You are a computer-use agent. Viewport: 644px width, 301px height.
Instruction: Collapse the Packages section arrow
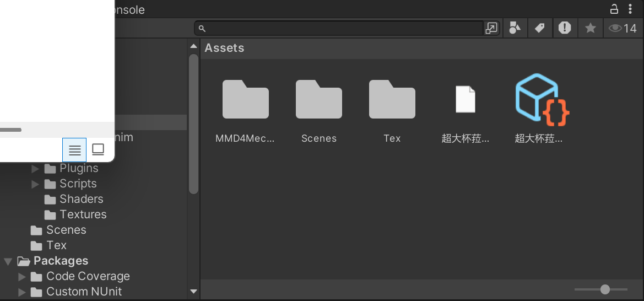7,261
